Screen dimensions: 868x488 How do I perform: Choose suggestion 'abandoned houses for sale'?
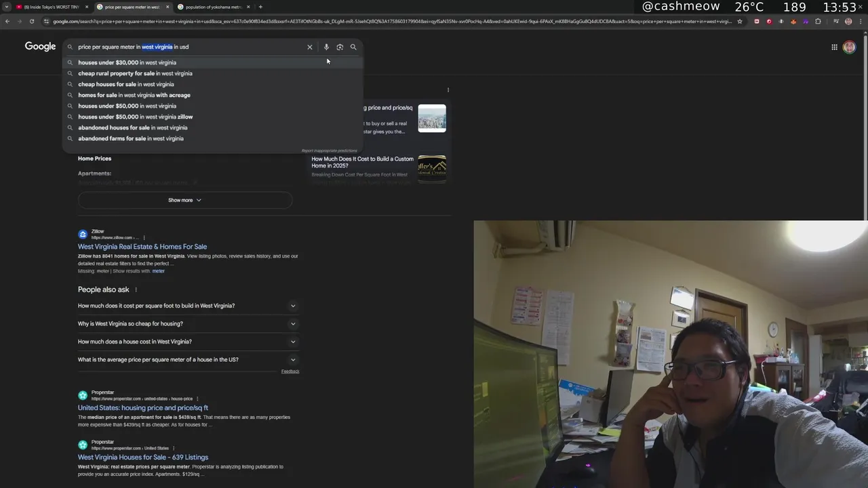click(213, 127)
